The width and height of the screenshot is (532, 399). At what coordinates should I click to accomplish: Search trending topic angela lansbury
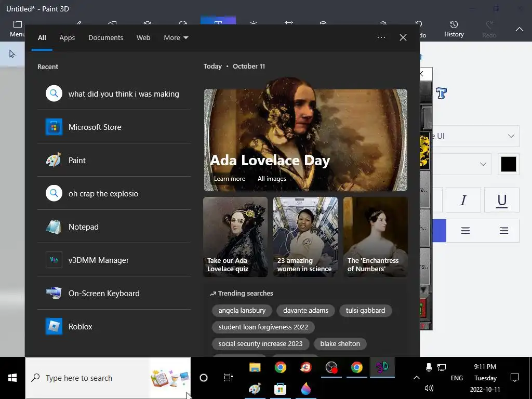[x=242, y=311]
